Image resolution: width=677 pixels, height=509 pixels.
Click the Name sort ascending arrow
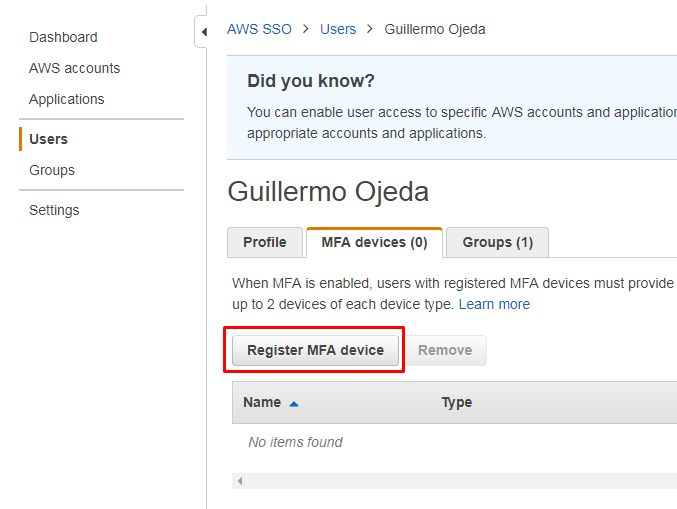[x=294, y=404]
